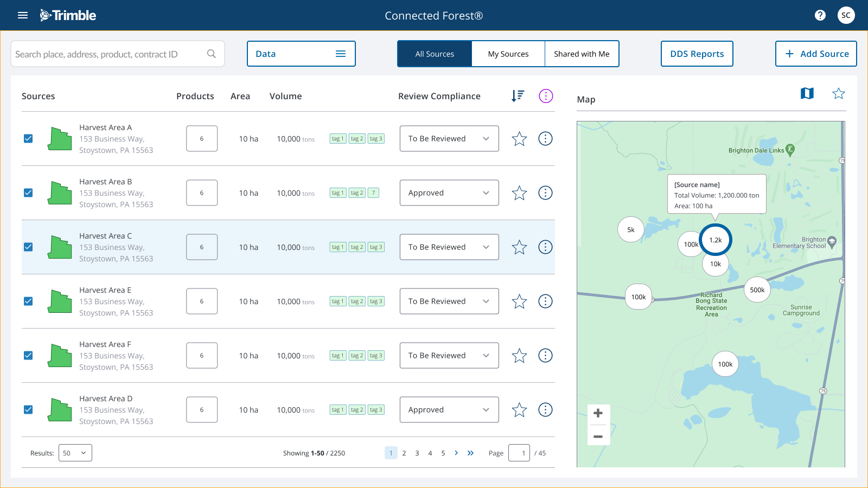The image size is (868, 488).
Task: Toggle the Harvest Area D checkbox
Action: pos(28,410)
